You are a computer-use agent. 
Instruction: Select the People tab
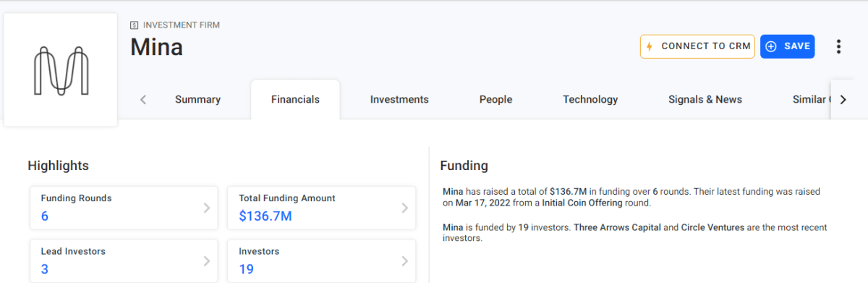(x=495, y=100)
